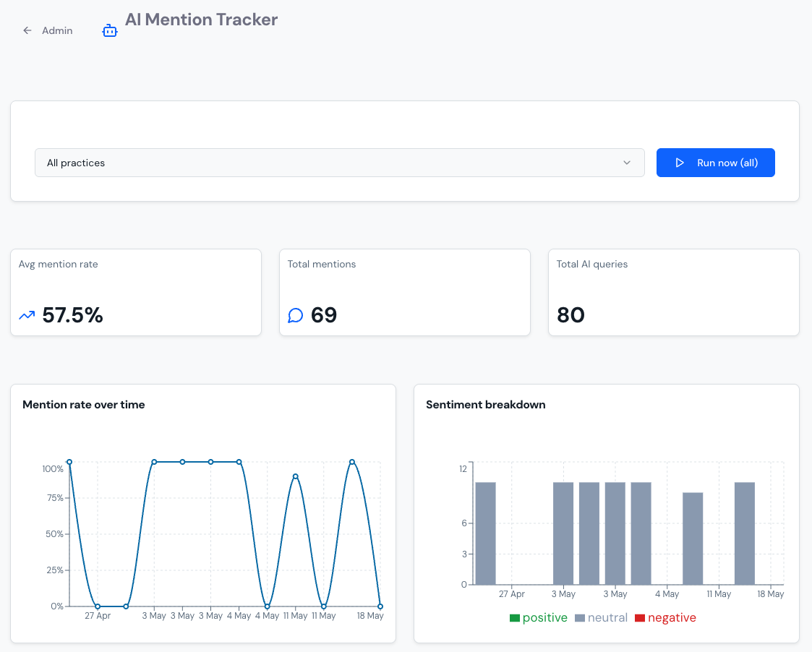Image resolution: width=812 pixels, height=652 pixels.
Task: Click the Total mentions label
Action: pyautogui.click(x=322, y=264)
